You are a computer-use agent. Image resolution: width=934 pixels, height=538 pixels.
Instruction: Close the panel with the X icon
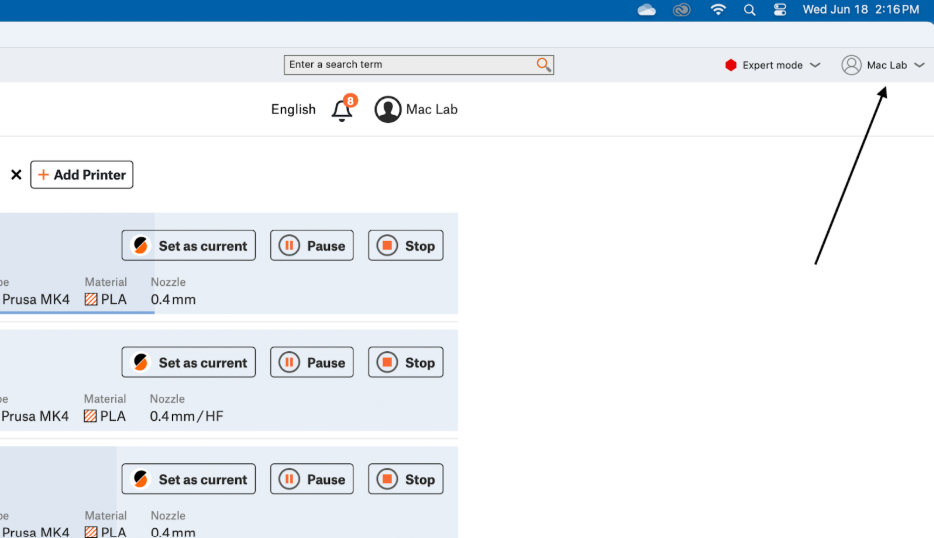coord(16,175)
